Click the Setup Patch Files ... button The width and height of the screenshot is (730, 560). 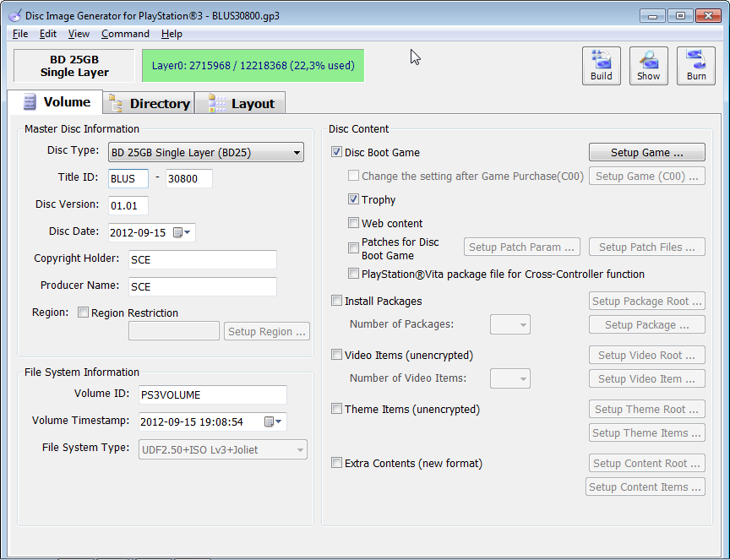pyautogui.click(x=646, y=247)
